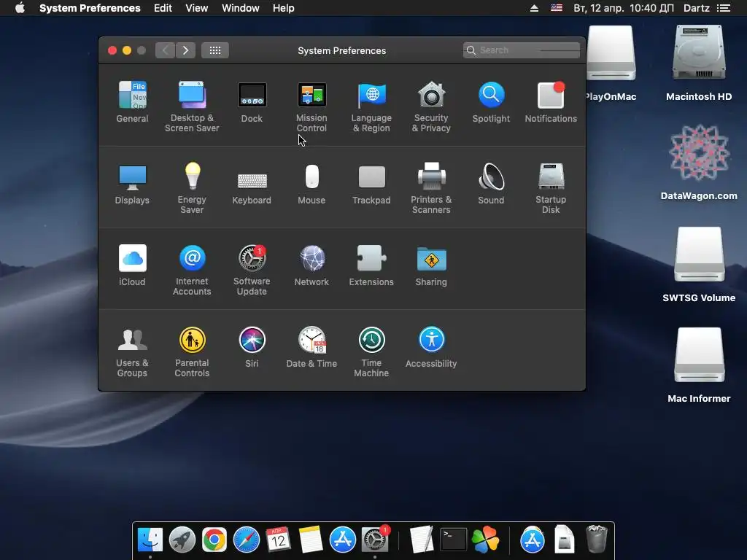The height and width of the screenshot is (560, 747).
Task: Select the Macintosh HD desktop drive
Action: (699, 63)
